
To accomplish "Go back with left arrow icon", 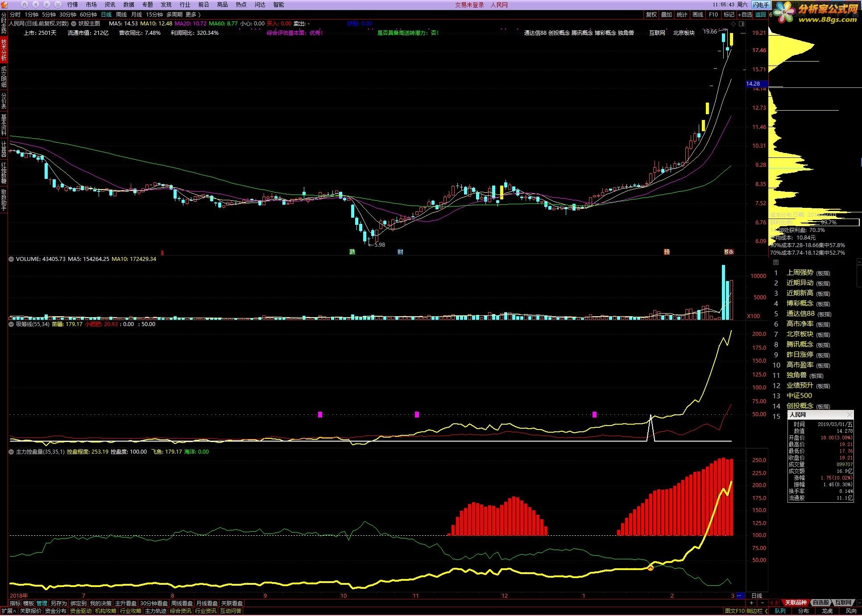I will pos(36,4).
